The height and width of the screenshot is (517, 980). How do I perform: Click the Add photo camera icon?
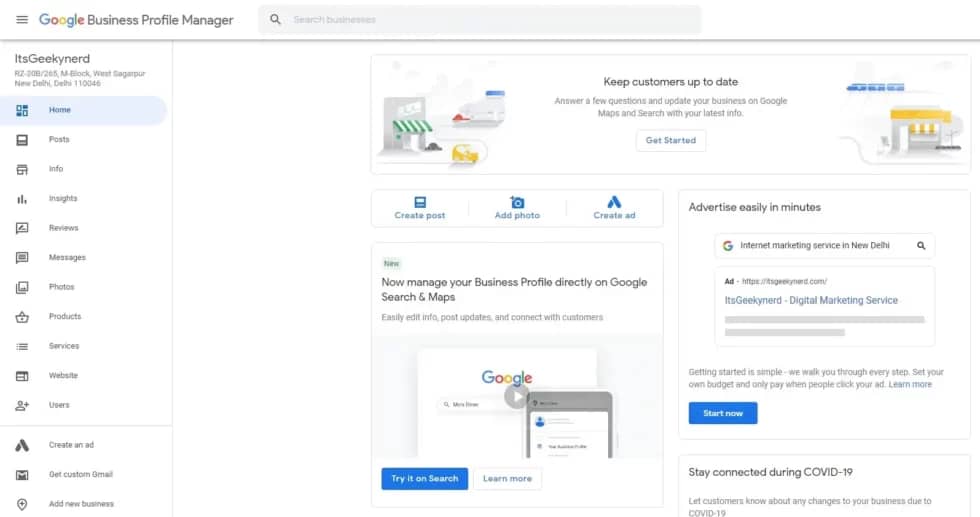(x=517, y=202)
